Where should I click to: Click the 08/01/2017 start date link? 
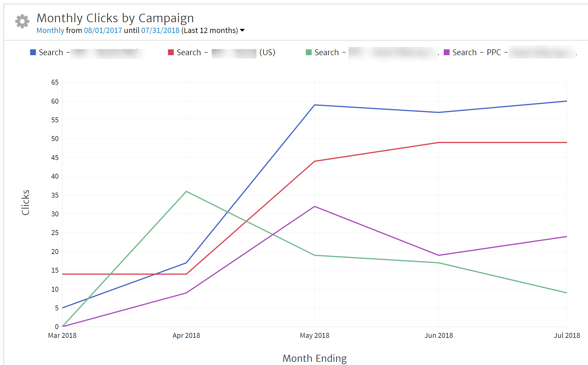(103, 30)
